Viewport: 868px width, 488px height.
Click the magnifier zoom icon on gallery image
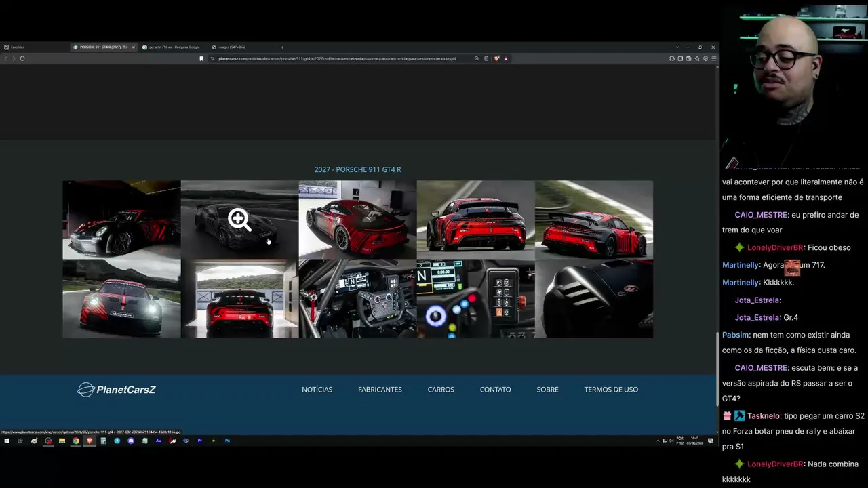tap(239, 219)
